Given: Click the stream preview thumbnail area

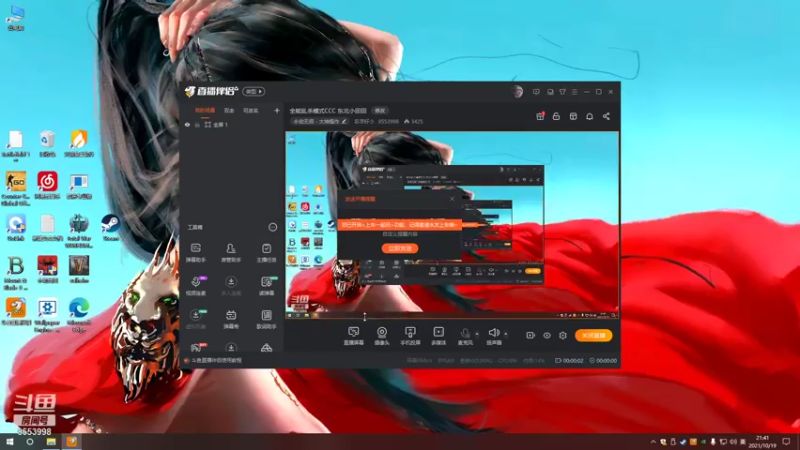Looking at the screenshot, I should [452, 226].
